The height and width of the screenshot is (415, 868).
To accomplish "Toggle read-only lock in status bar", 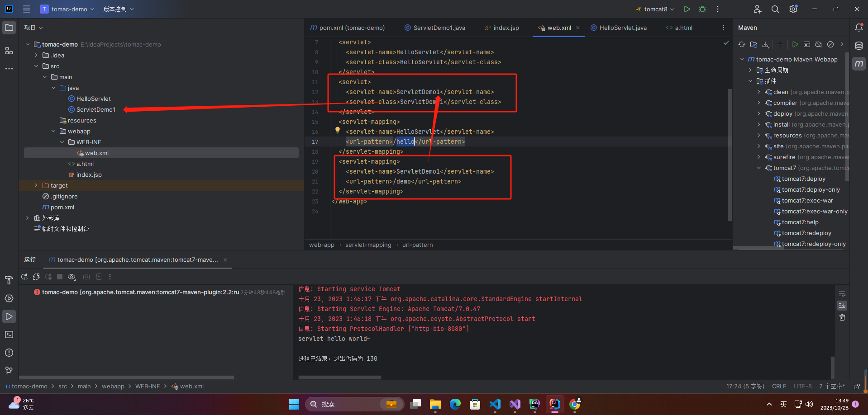I will [857, 387].
